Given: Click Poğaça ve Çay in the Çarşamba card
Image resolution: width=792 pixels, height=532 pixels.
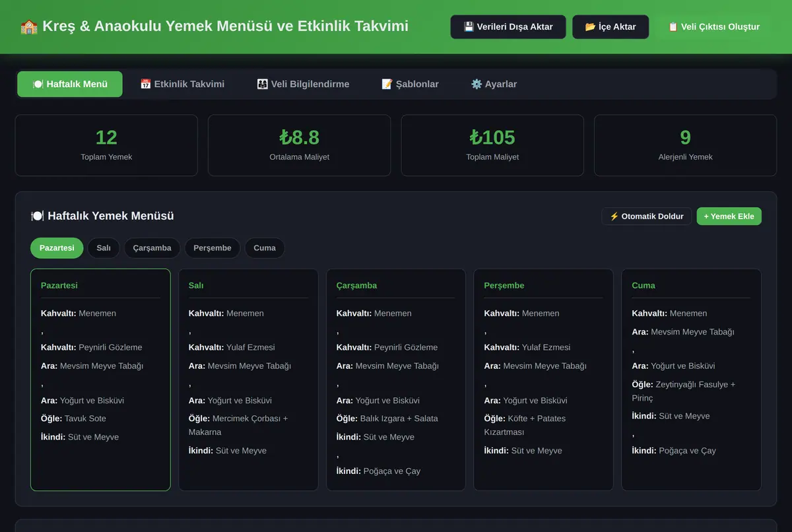Looking at the screenshot, I should (x=392, y=471).
